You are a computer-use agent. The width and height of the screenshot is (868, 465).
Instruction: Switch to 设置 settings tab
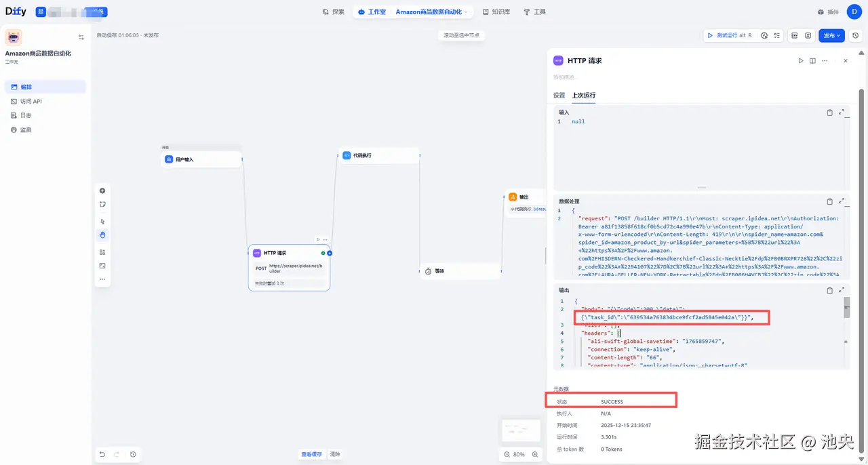pyautogui.click(x=559, y=96)
